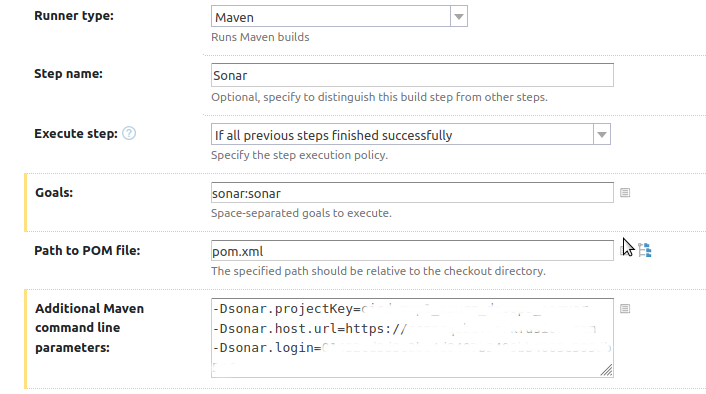This screenshot has width=706, height=394.
Task: Open the Maven runner type combo box
Action: (x=339, y=17)
